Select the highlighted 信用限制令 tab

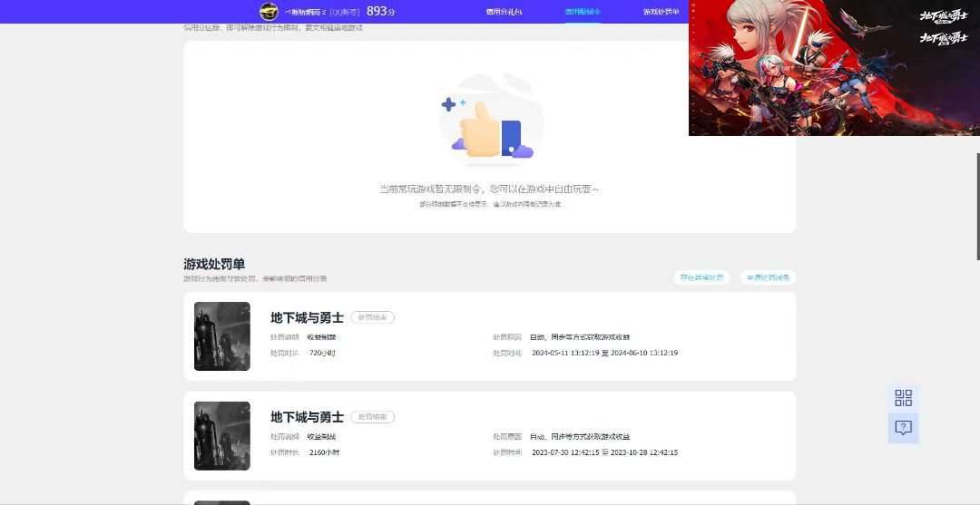coord(583,11)
